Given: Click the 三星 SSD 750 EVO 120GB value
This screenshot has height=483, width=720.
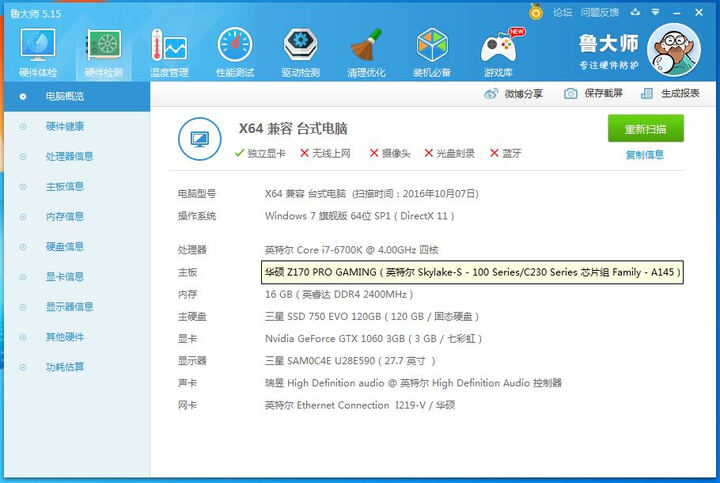Looking at the screenshot, I should 372,316.
